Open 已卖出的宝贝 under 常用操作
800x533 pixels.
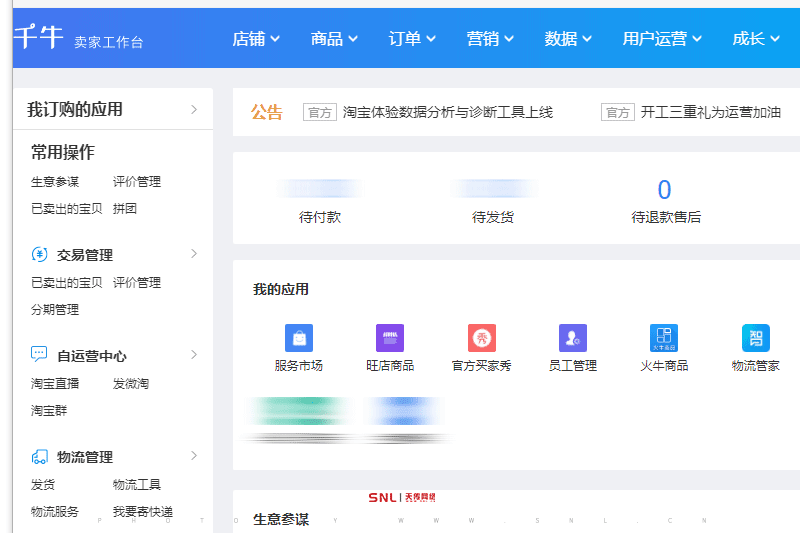point(67,209)
